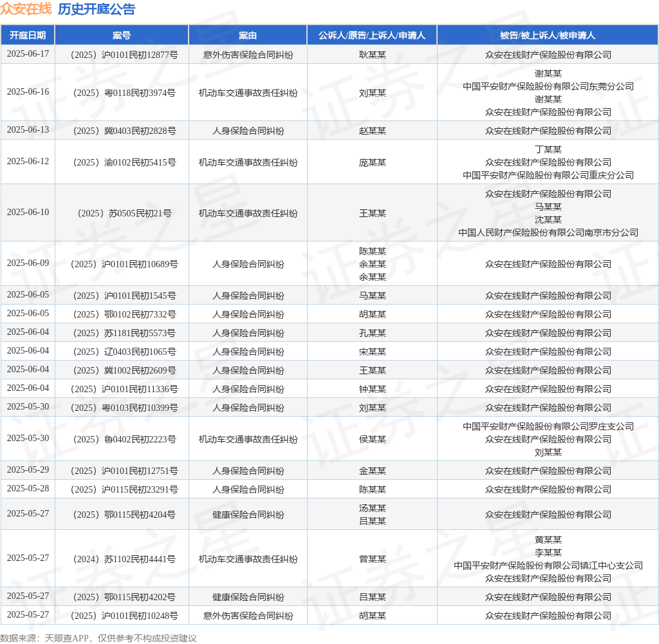Click case number 沪0101民初10689号

[x=124, y=264]
